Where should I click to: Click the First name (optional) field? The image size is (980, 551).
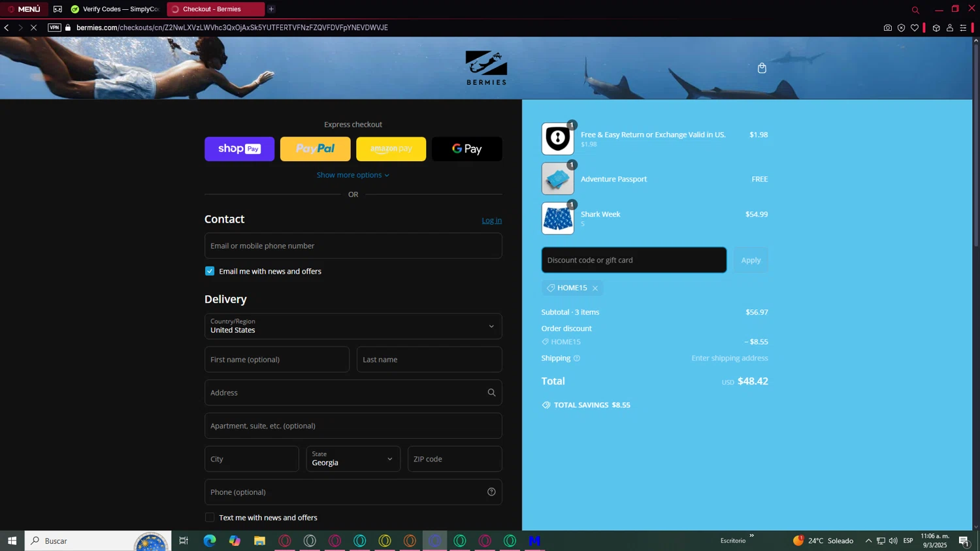(277, 360)
